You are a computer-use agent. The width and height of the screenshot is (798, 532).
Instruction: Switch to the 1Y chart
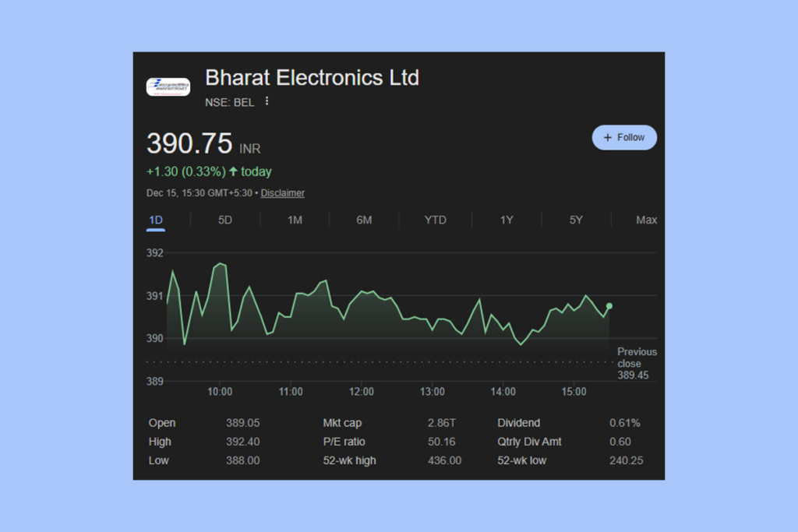(x=506, y=220)
